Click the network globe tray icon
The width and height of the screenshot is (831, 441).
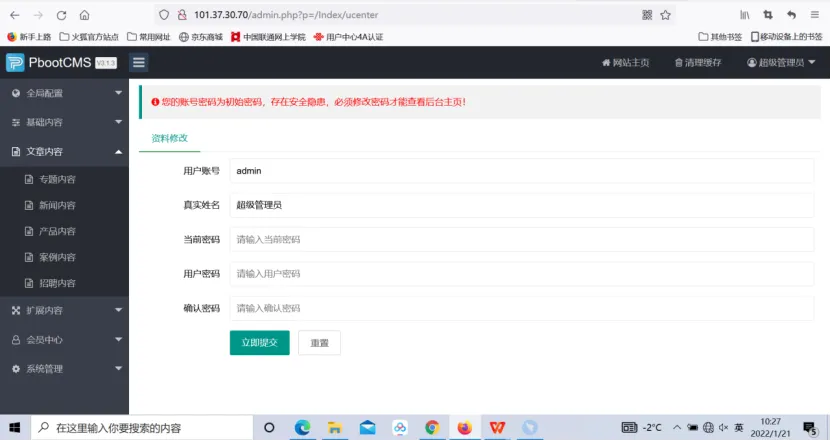709,427
